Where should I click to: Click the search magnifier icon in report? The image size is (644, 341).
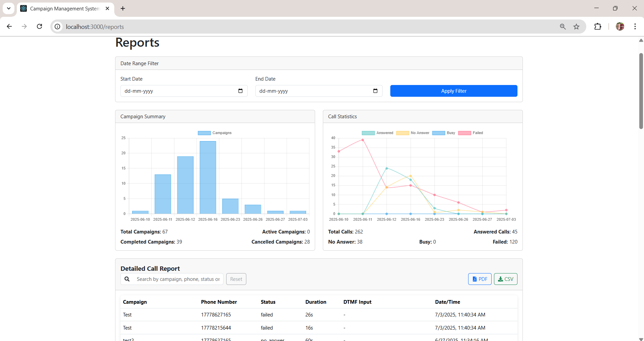[x=127, y=279]
